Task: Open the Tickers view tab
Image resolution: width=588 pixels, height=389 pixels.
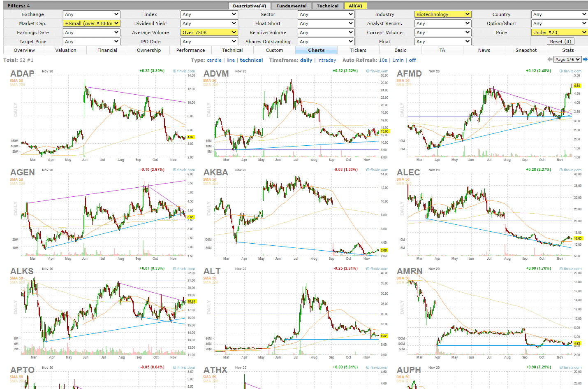Action: point(358,50)
